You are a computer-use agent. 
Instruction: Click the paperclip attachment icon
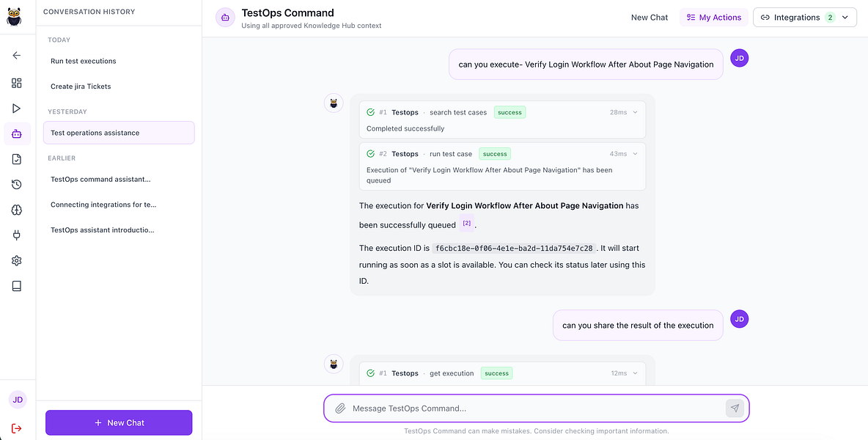click(x=340, y=408)
